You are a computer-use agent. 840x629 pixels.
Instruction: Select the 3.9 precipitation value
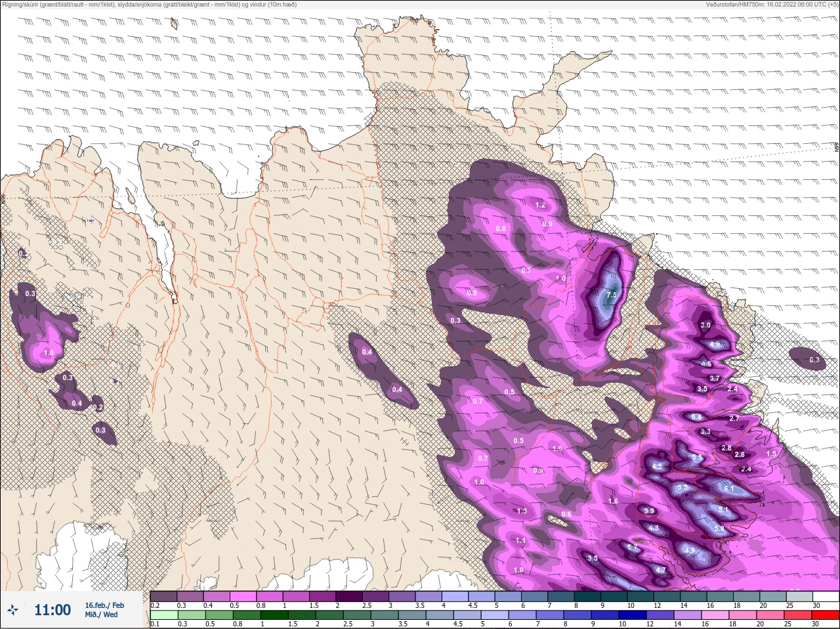tap(649, 511)
